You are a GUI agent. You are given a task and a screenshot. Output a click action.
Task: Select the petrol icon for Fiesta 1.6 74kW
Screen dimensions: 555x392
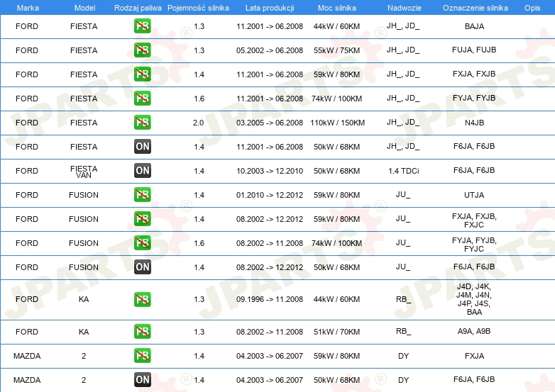tap(142, 99)
